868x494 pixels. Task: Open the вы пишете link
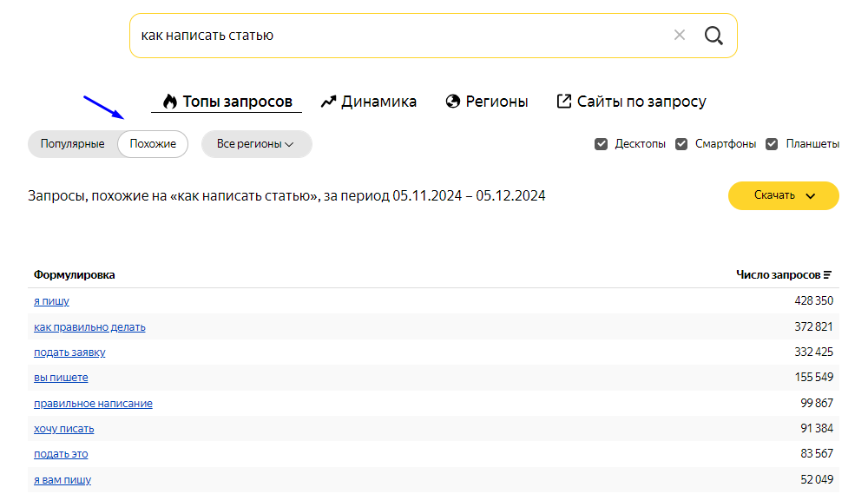coord(61,378)
